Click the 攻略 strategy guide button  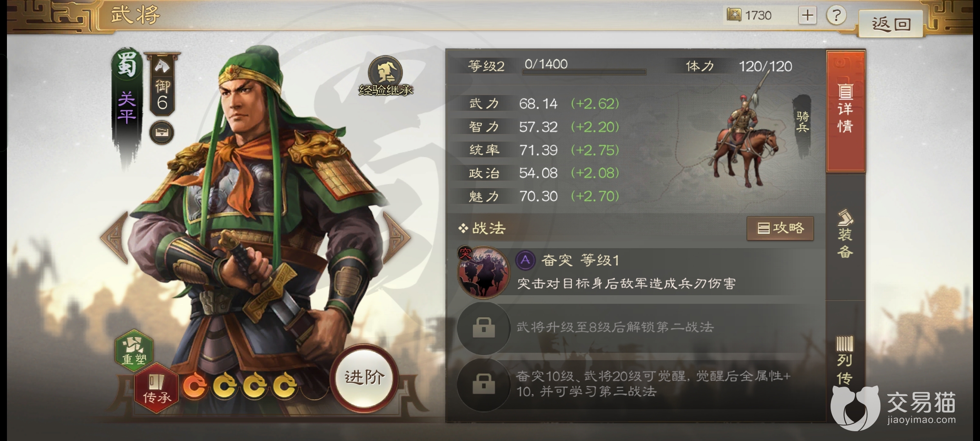780,228
